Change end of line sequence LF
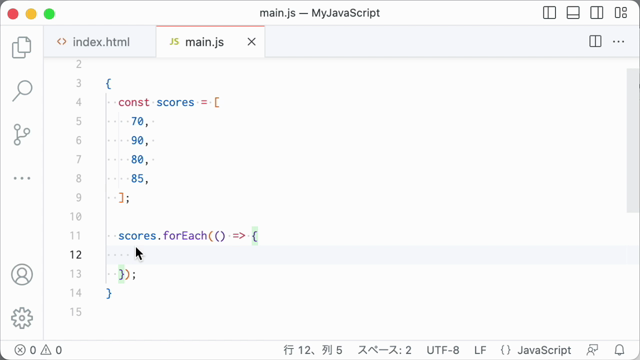This screenshot has width=640, height=360. click(480, 350)
